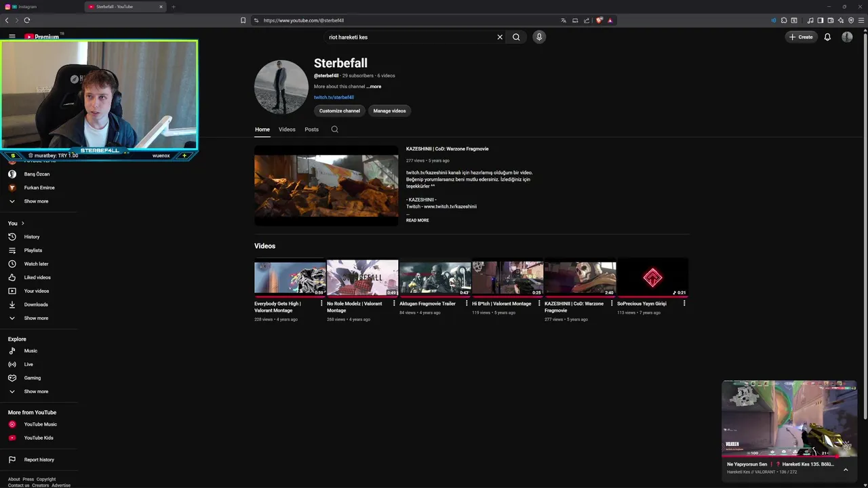Open Report history flag item
Image resolution: width=868 pixels, height=488 pixels.
[x=39, y=460]
